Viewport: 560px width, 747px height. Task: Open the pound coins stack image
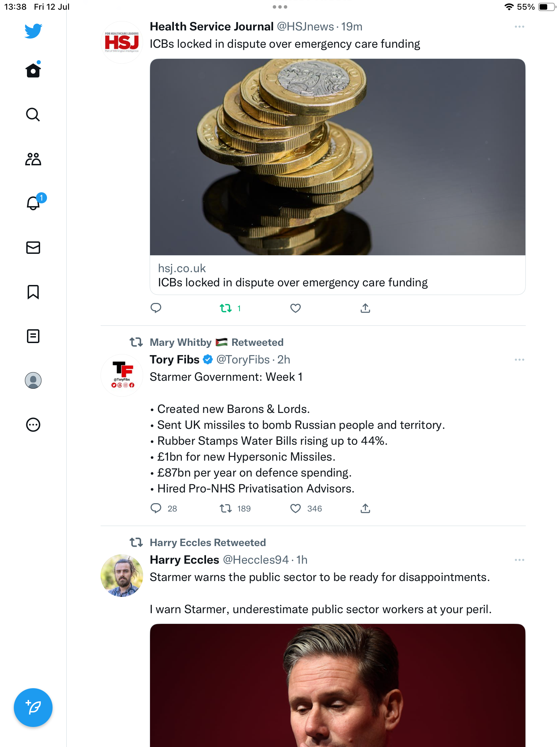337,157
